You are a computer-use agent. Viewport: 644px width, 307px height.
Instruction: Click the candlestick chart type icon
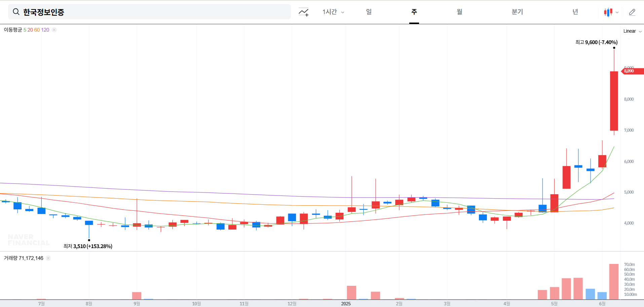coord(608,12)
